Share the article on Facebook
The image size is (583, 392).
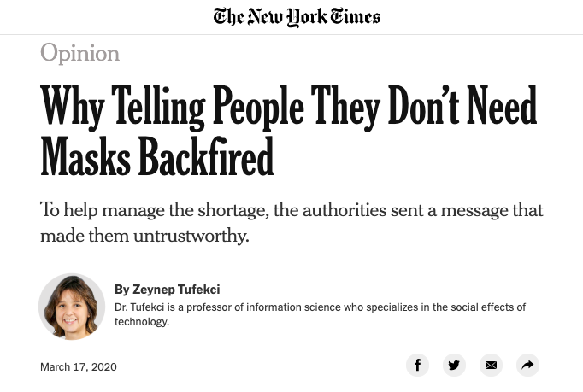click(417, 366)
